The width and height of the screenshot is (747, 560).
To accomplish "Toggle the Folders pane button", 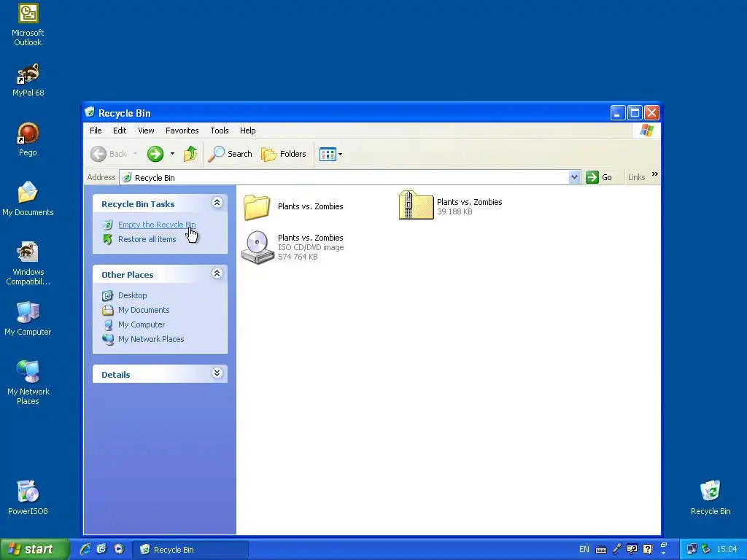I will tap(284, 154).
